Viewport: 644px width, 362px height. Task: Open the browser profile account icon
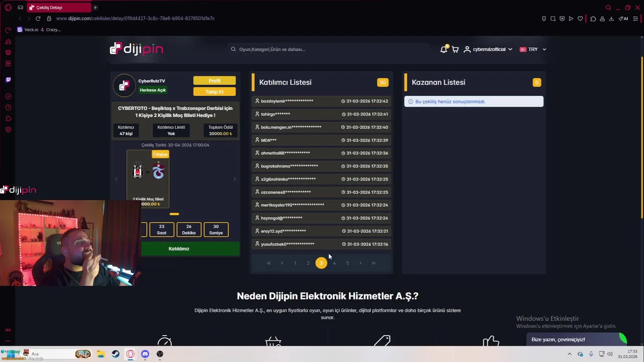602,19
